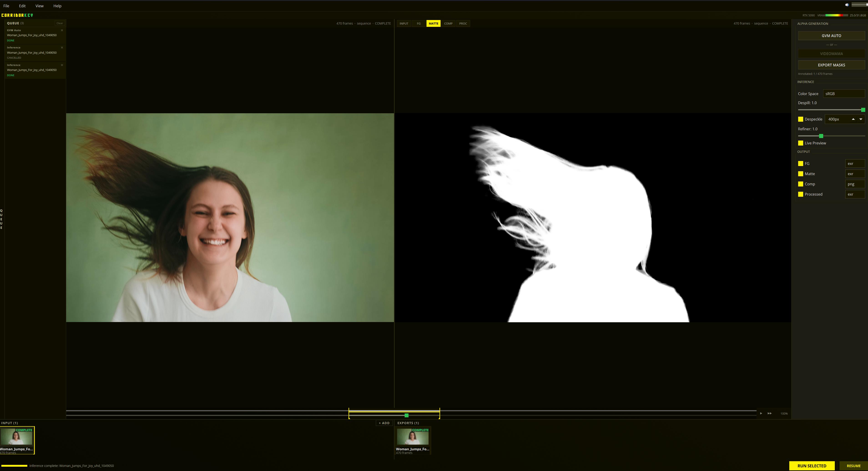
Task: Click the EXPORT MASKS button
Action: (831, 65)
